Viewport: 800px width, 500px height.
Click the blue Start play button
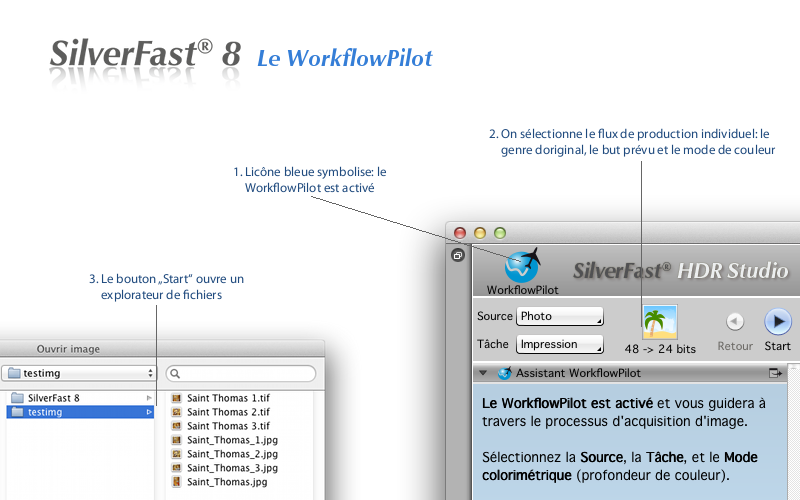[778, 321]
